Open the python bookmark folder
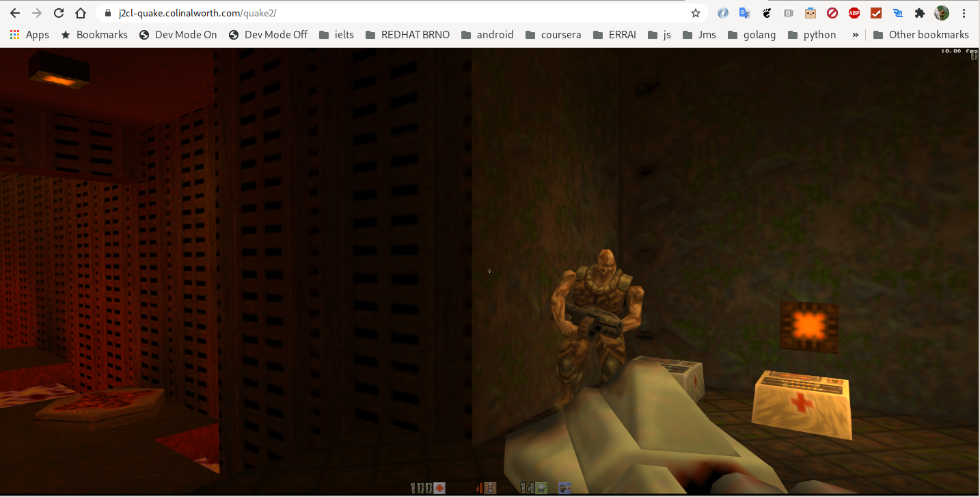Image resolution: width=980 pixels, height=497 pixels. (812, 35)
